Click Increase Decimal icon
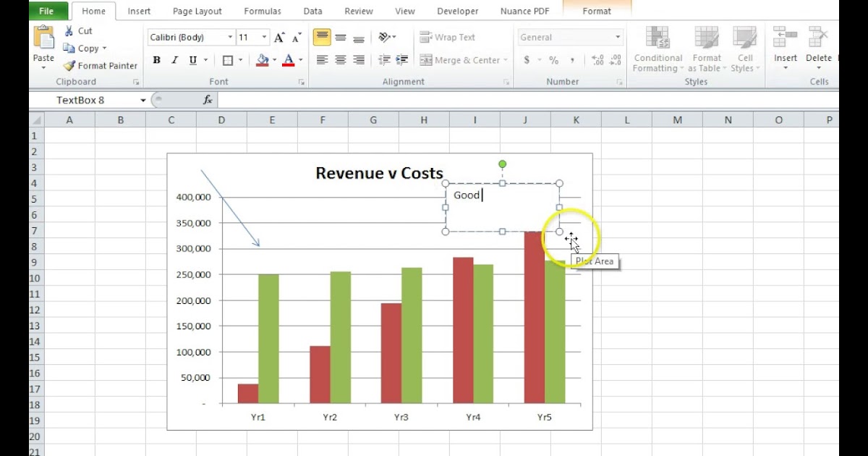 pyautogui.click(x=597, y=60)
